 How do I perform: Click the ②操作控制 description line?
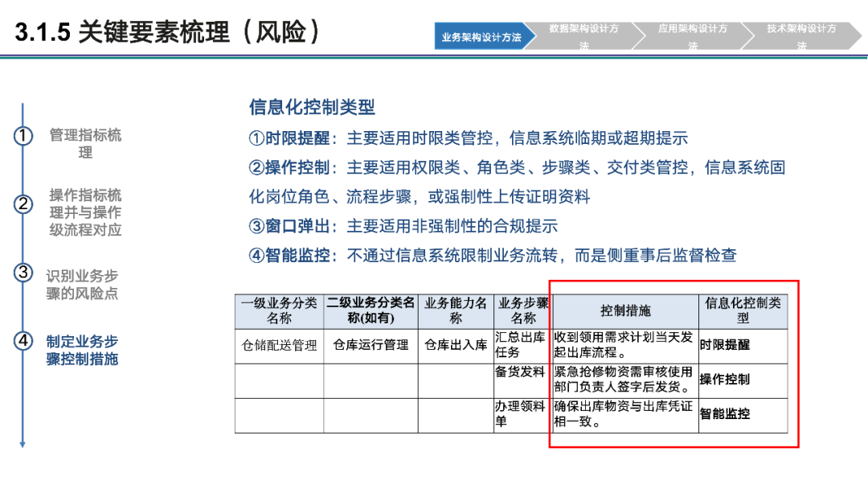click(517, 167)
